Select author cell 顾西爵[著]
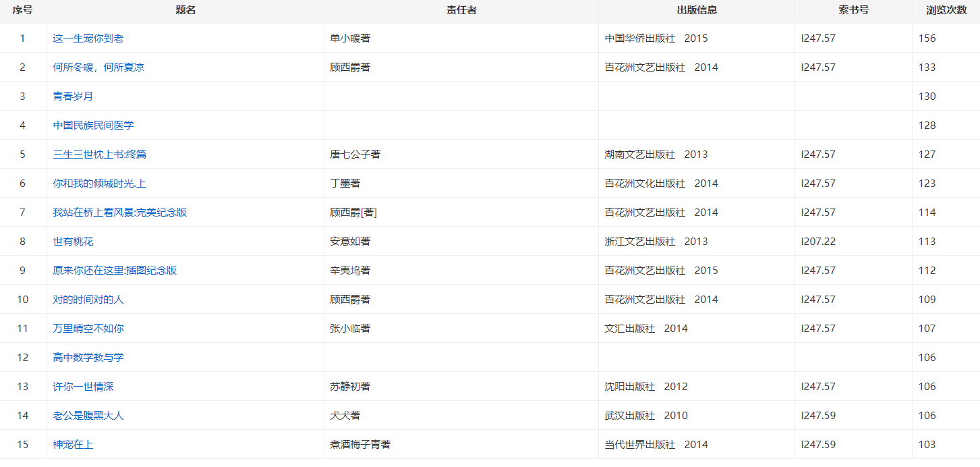The width and height of the screenshot is (980, 467). [353, 213]
